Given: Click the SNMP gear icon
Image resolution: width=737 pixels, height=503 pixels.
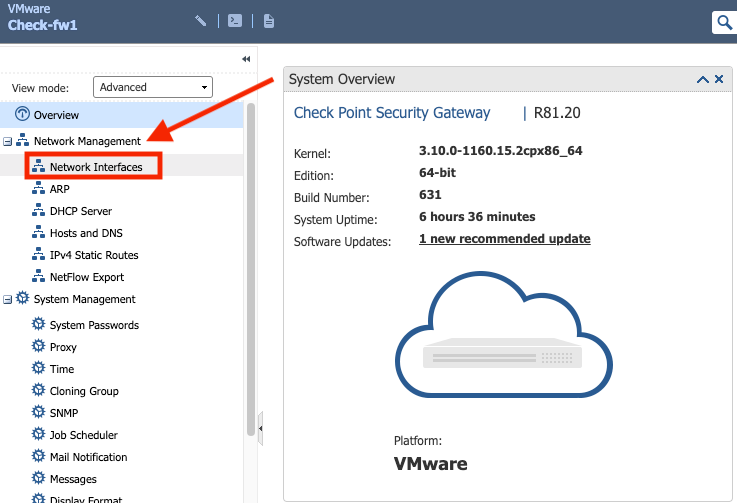Looking at the screenshot, I should click(x=39, y=413).
